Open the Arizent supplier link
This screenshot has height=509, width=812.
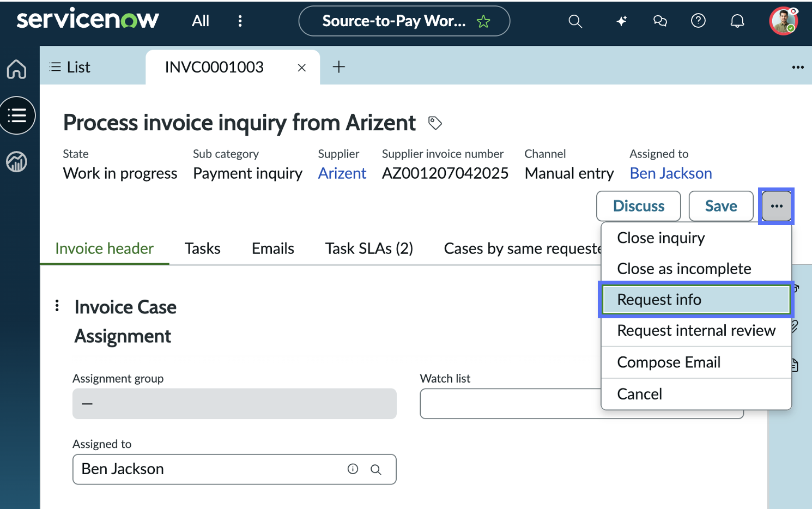tap(342, 173)
